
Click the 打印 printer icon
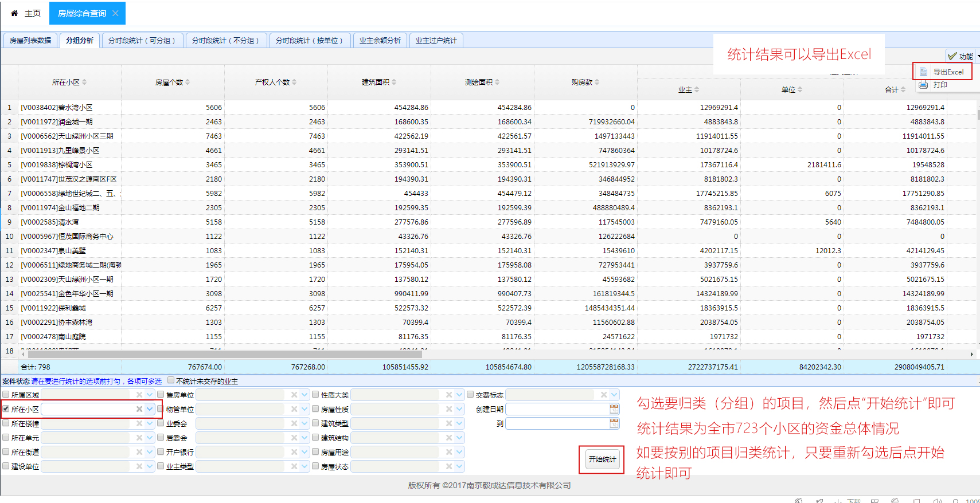[x=923, y=85]
